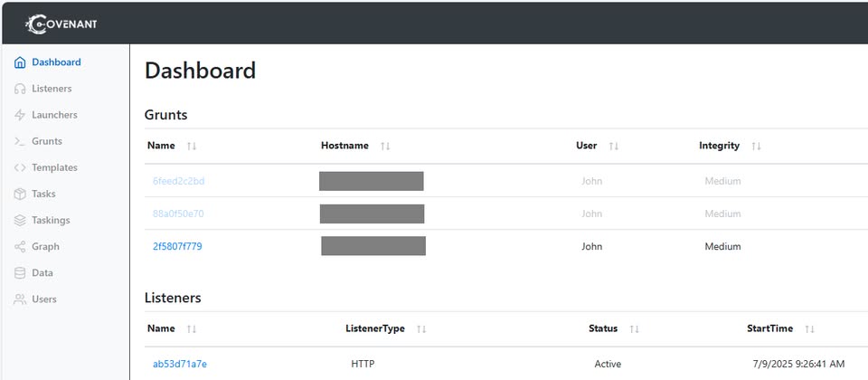Go to the Users sidebar item
The width and height of the screenshot is (868, 380).
[x=43, y=299]
